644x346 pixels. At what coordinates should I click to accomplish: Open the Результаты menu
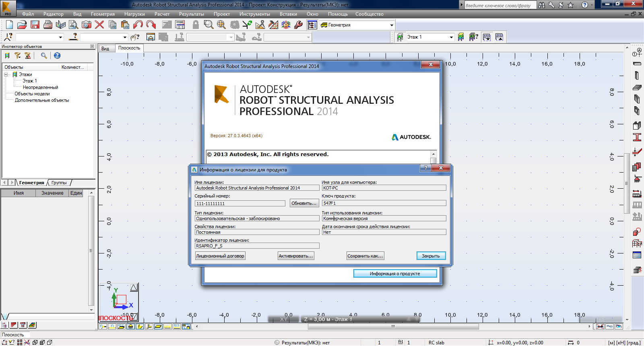(192, 14)
